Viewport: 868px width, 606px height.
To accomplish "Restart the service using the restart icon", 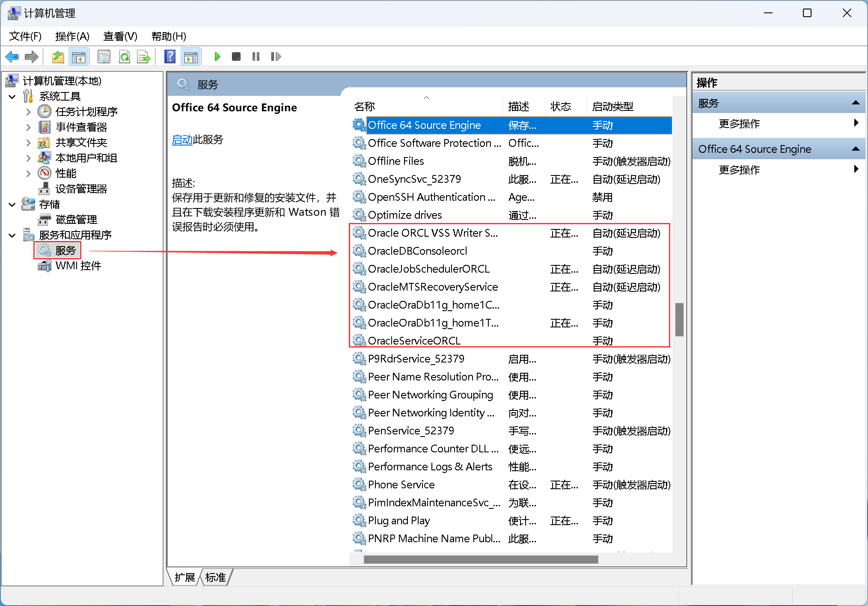I will pos(276,56).
